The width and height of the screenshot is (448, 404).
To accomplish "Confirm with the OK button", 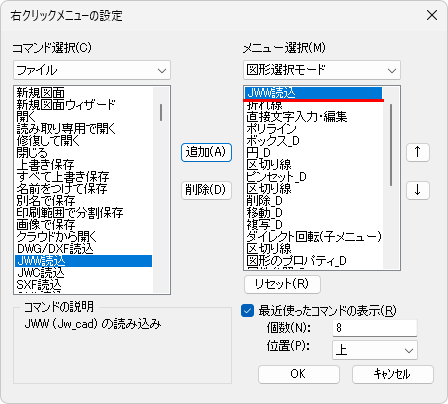I will [x=299, y=374].
